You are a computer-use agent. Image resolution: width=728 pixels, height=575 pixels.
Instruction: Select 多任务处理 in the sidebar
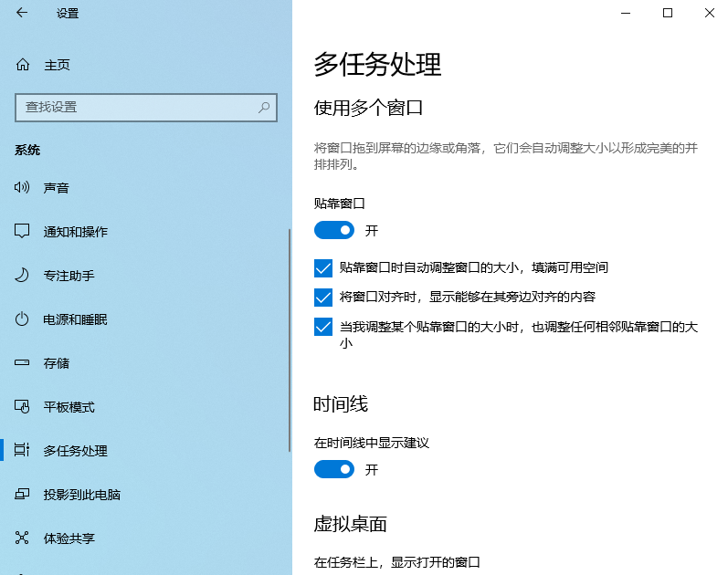[x=75, y=451]
